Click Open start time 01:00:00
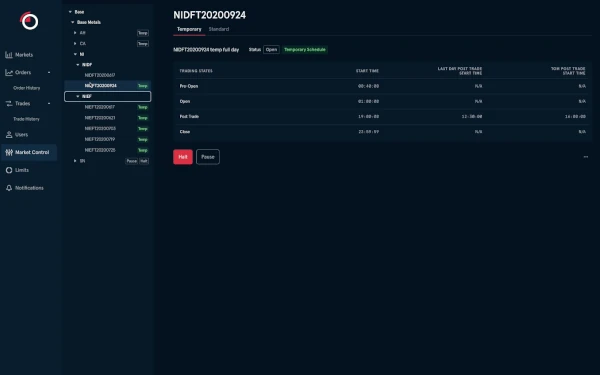This screenshot has width=600, height=375. [x=368, y=101]
